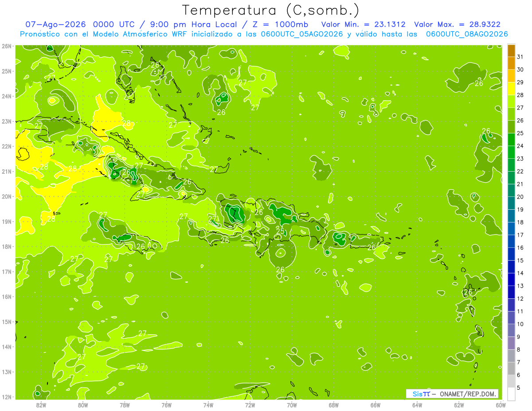Click the 24 label on the color scale
This screenshot has width=532, height=411.
tap(520, 146)
